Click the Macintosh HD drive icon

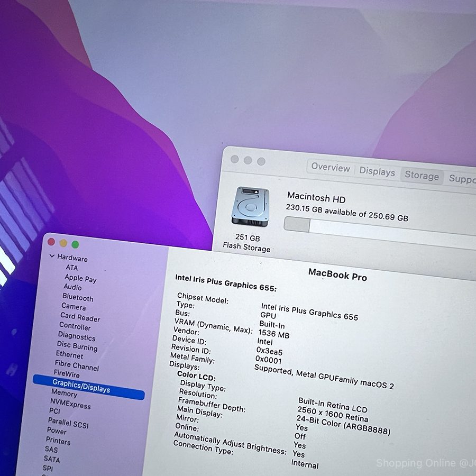(x=250, y=206)
